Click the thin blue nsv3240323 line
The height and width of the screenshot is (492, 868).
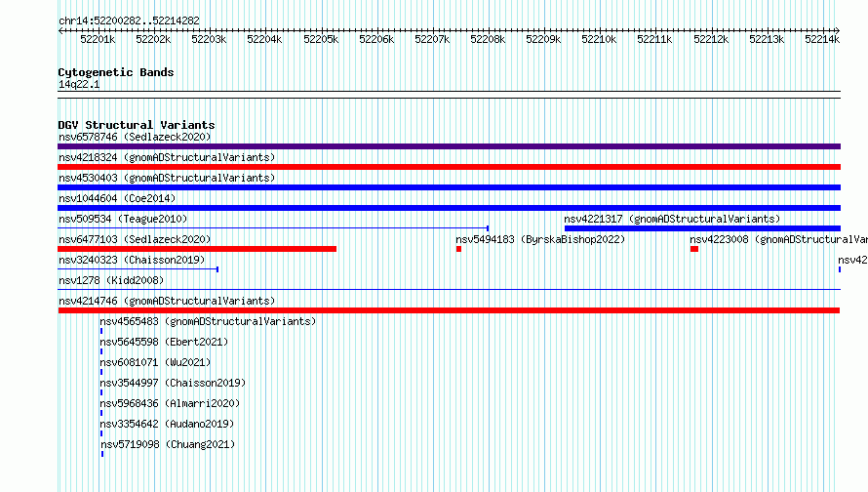(138, 269)
